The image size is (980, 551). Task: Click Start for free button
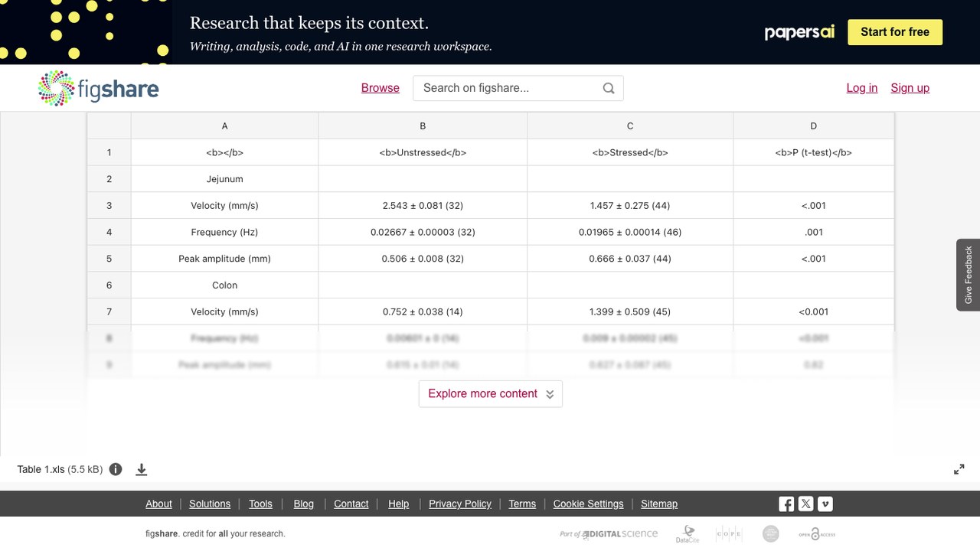(895, 32)
